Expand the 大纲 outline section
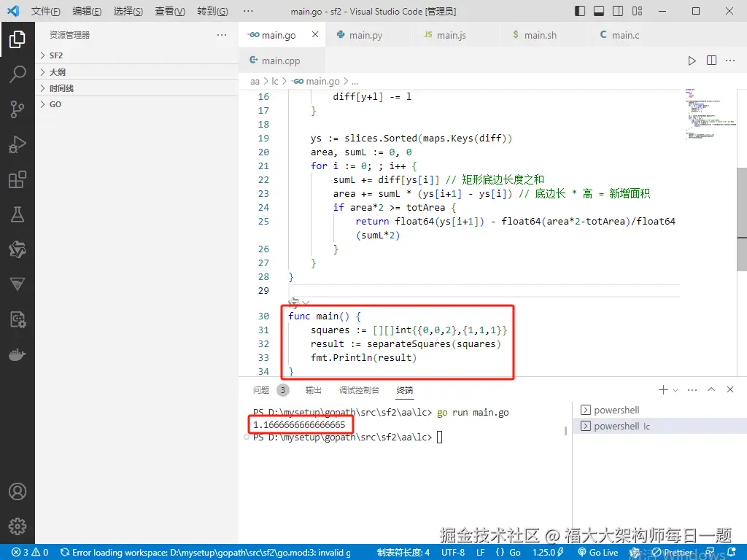Screen dimensions: 747x560 click(x=136, y=72)
